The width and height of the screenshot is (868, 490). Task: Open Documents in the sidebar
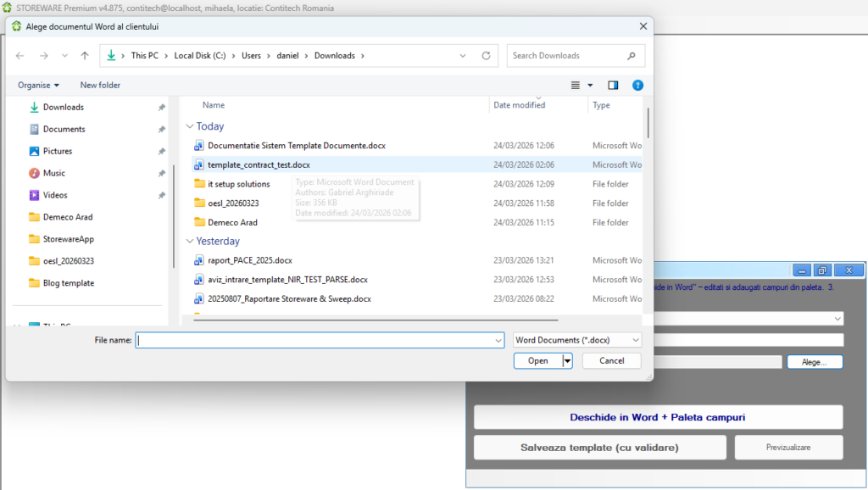click(x=64, y=129)
